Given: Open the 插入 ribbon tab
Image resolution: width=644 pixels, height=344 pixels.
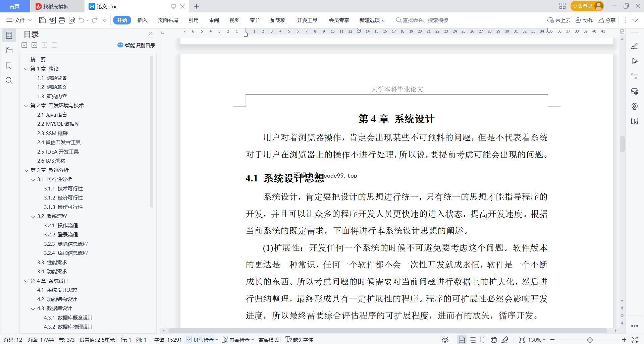Looking at the screenshot, I should click(143, 20).
